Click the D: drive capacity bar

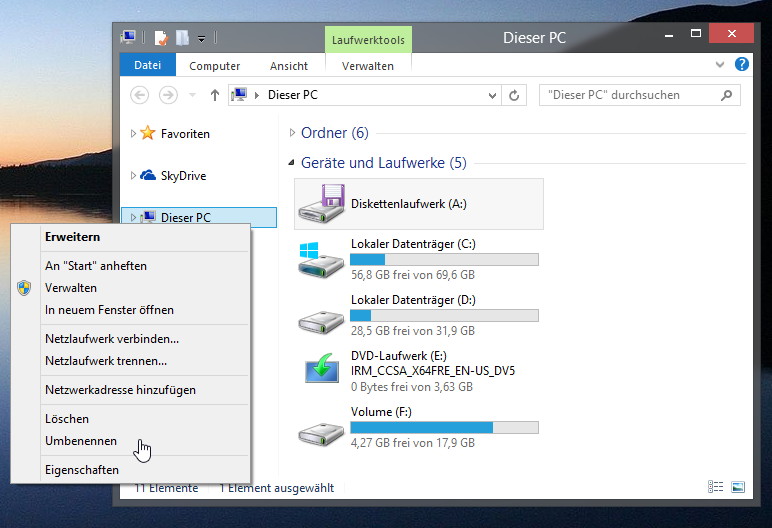click(x=444, y=315)
